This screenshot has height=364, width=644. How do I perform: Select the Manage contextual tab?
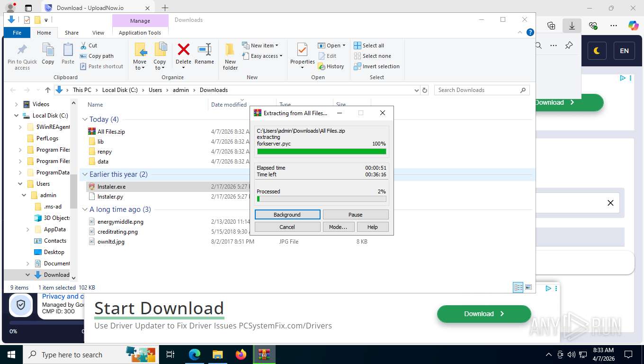(x=140, y=21)
